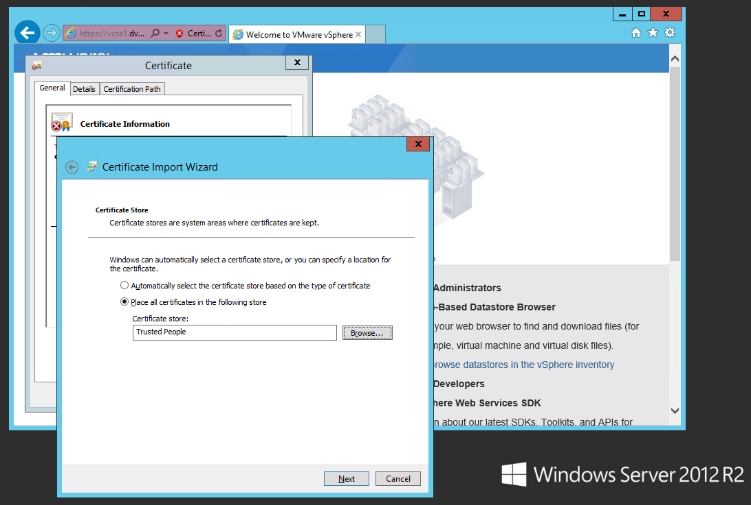The height and width of the screenshot is (505, 751).
Task: Open a new blank browser tab
Action: [x=376, y=34]
